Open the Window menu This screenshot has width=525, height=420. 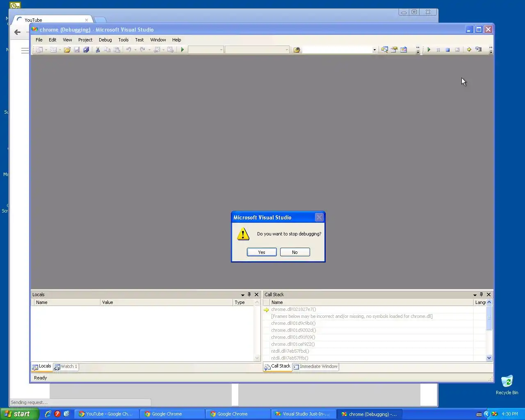tap(158, 40)
